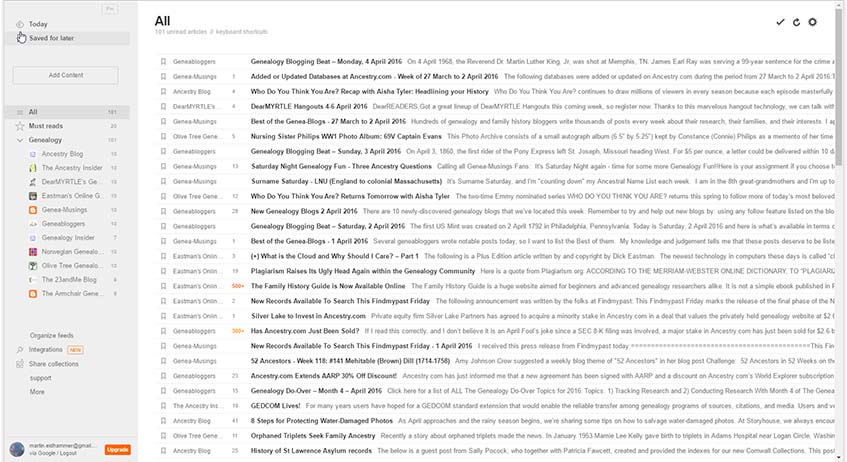Click the Ancestry Blog feed icon in sidebar
The width and height of the screenshot is (847, 462).
32,154
